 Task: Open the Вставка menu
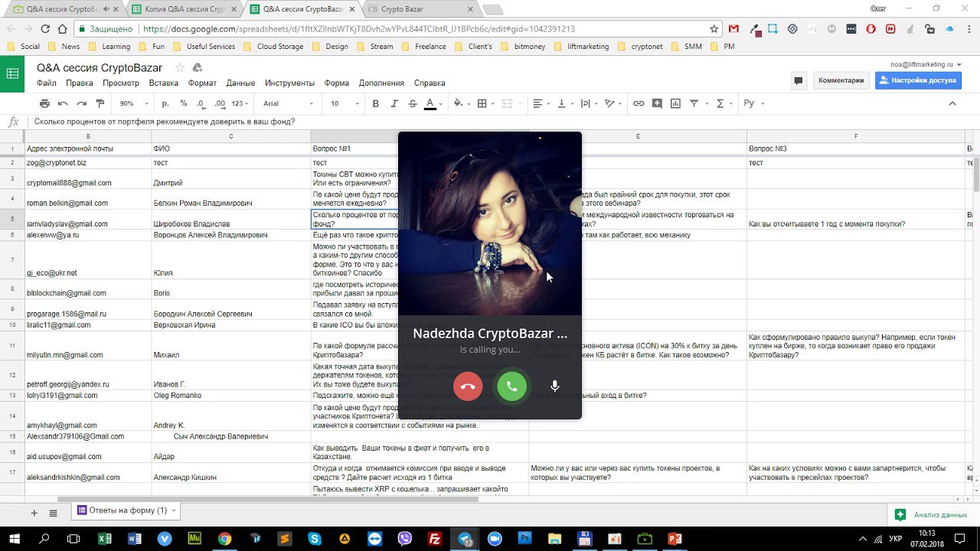[x=164, y=83]
